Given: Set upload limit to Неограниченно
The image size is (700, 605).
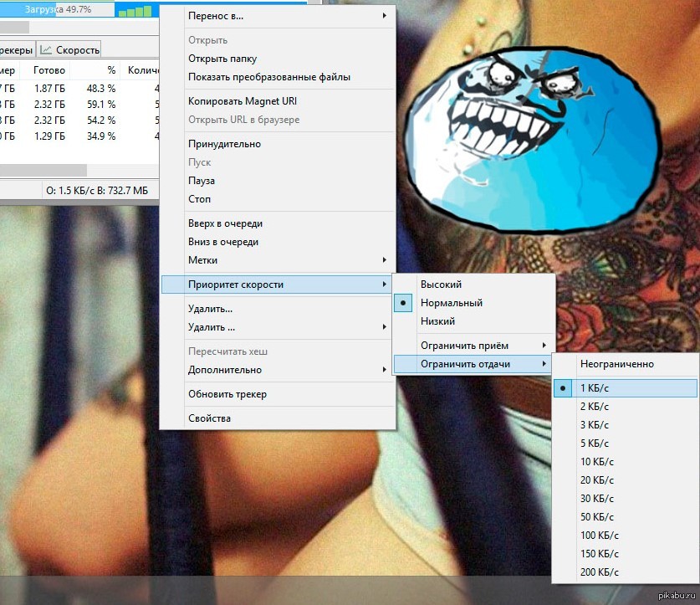Looking at the screenshot, I should (x=616, y=364).
